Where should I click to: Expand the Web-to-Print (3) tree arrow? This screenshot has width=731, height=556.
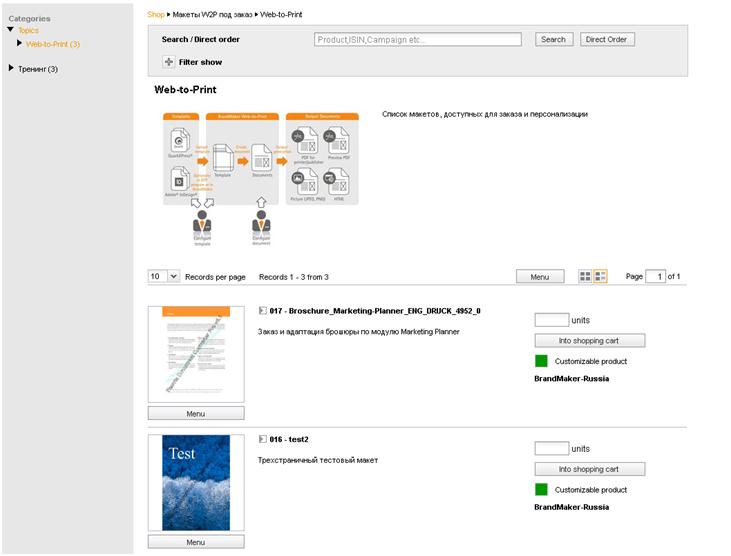[19, 43]
